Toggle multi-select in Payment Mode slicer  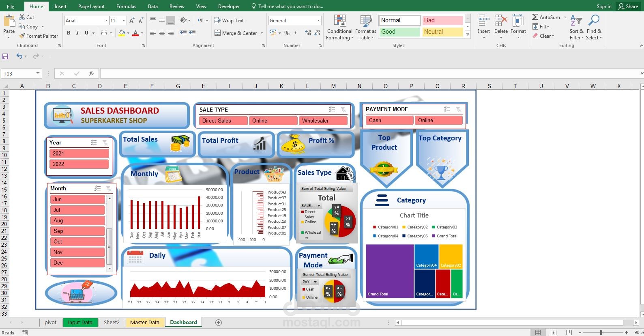[447, 109]
